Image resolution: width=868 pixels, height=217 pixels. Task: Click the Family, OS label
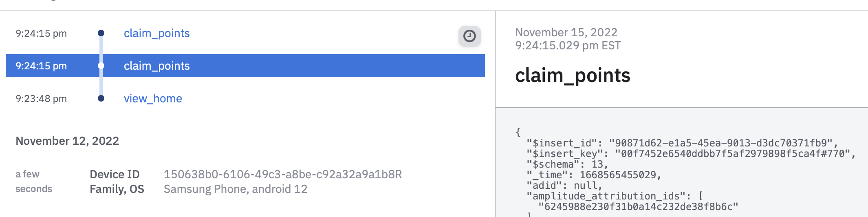(x=117, y=189)
